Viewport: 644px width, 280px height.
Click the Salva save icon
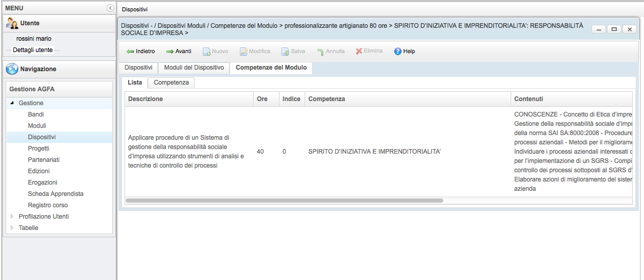click(x=285, y=52)
